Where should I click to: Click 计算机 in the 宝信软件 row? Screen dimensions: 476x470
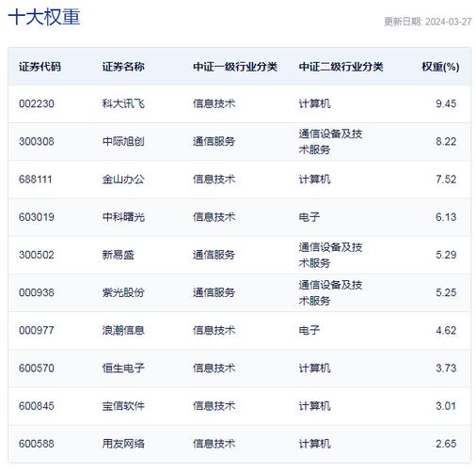314,406
